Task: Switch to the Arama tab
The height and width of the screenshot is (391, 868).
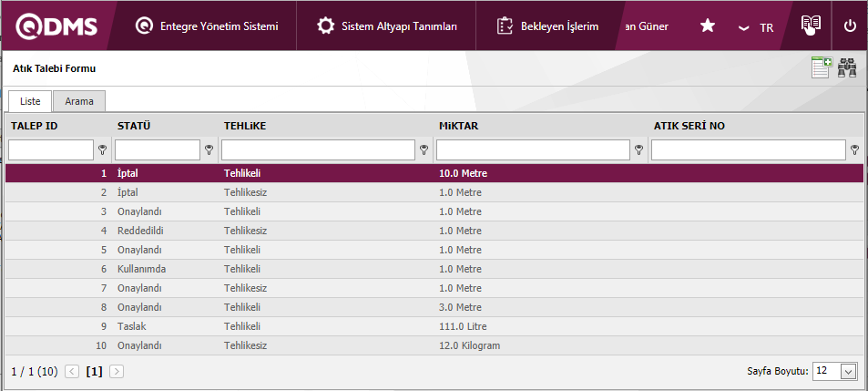Action: pos(79,101)
